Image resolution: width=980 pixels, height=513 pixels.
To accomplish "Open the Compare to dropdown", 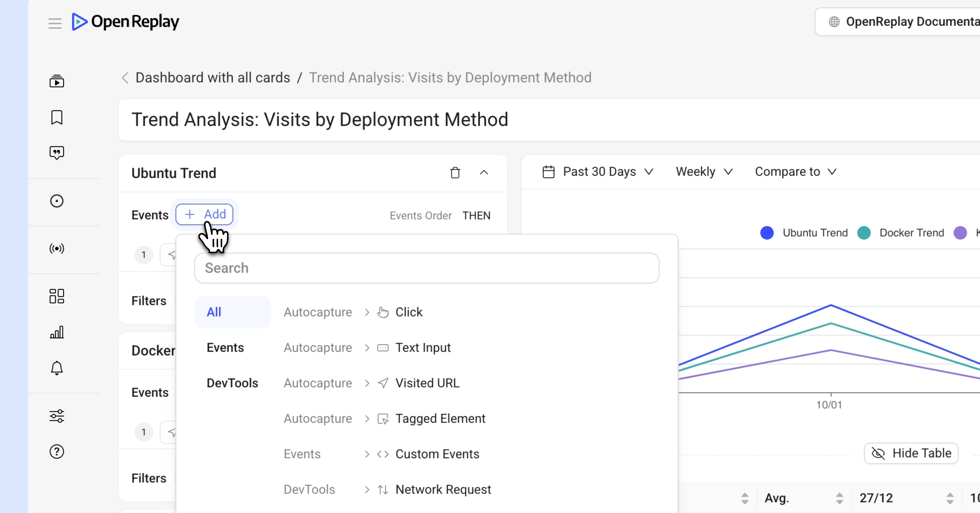I will (796, 171).
